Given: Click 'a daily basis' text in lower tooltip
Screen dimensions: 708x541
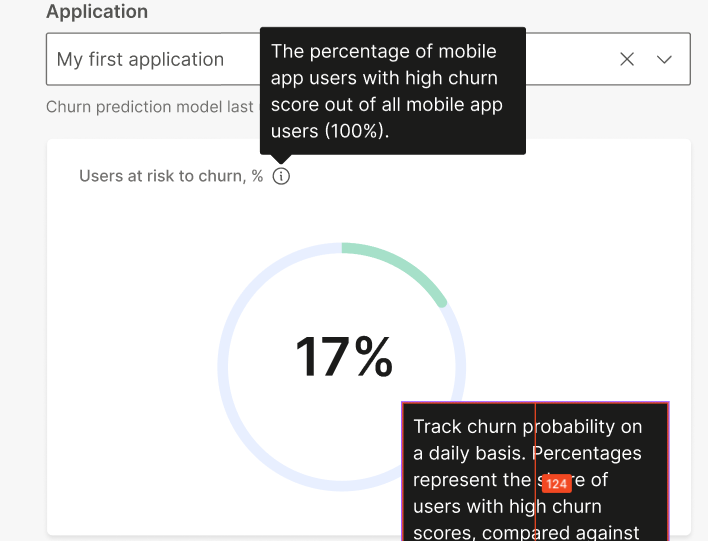Looking at the screenshot, I should 470,453.
